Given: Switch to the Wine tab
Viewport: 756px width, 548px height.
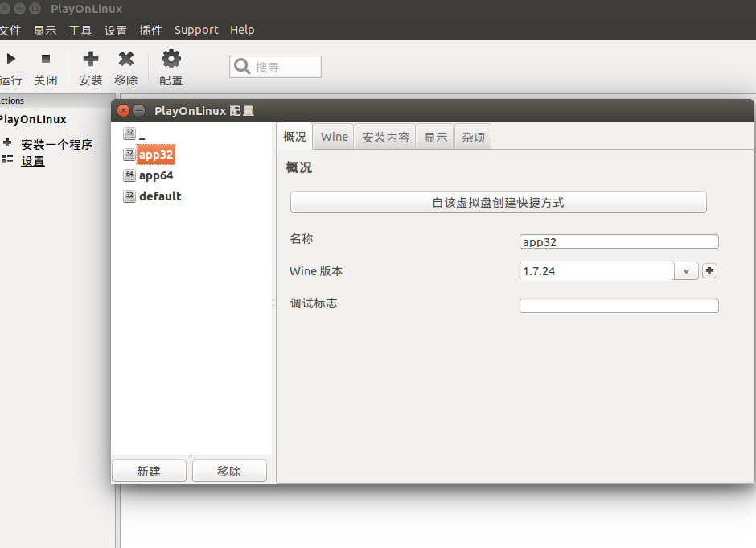Looking at the screenshot, I should pyautogui.click(x=334, y=137).
